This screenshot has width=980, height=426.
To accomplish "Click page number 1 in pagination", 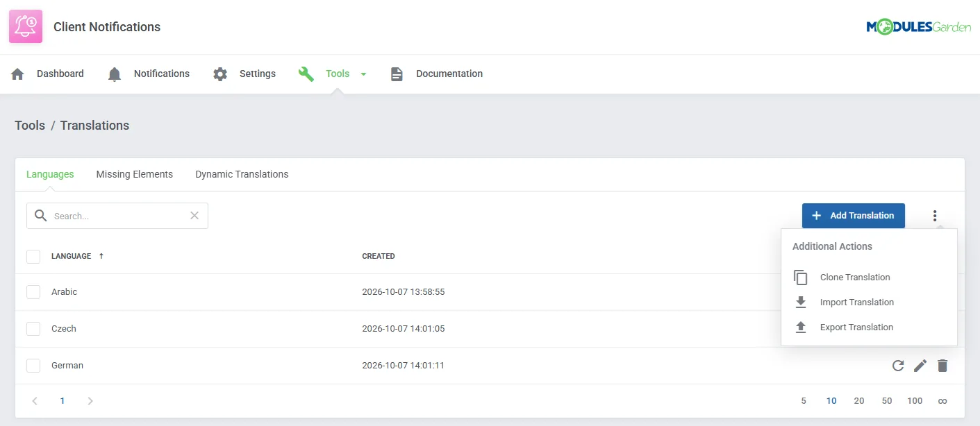I will point(63,401).
